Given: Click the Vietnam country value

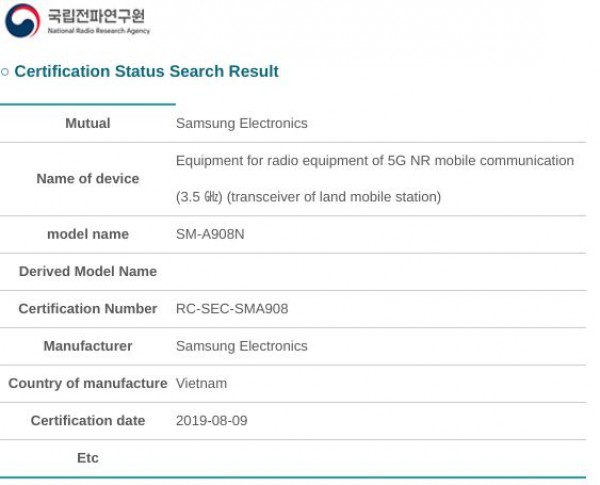Looking at the screenshot, I should (201, 383).
